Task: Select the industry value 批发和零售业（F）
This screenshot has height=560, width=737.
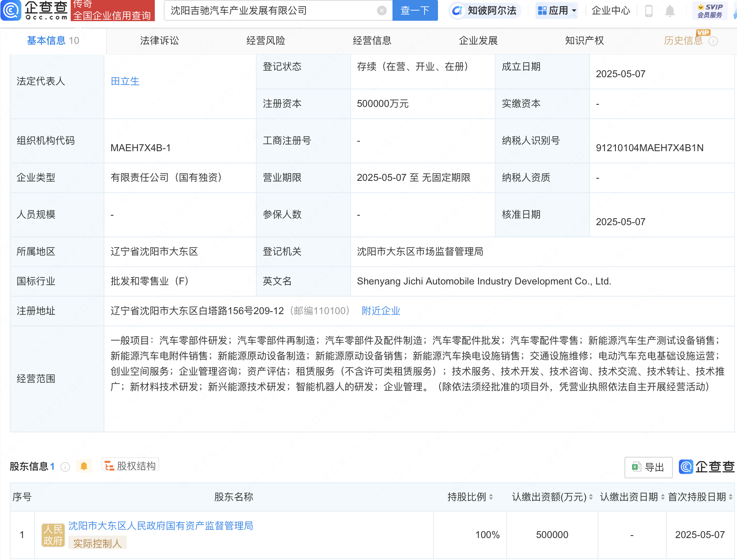Action: coord(152,281)
